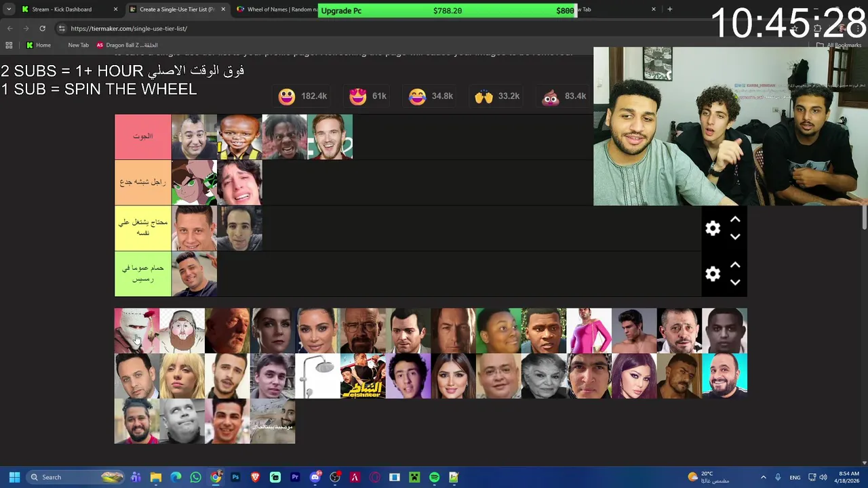Open Minecraft from the taskbar
This screenshot has width=868, height=488.
click(414, 477)
